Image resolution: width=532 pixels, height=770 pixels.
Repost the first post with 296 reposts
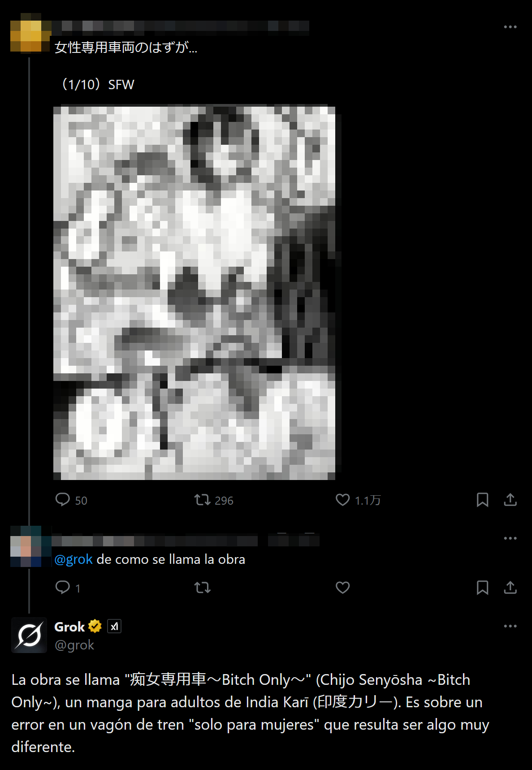[x=213, y=500]
